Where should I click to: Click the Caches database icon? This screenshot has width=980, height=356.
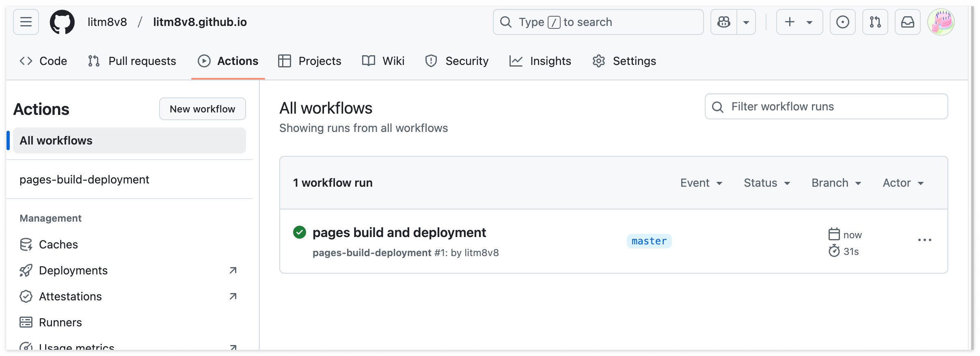tap(26, 244)
